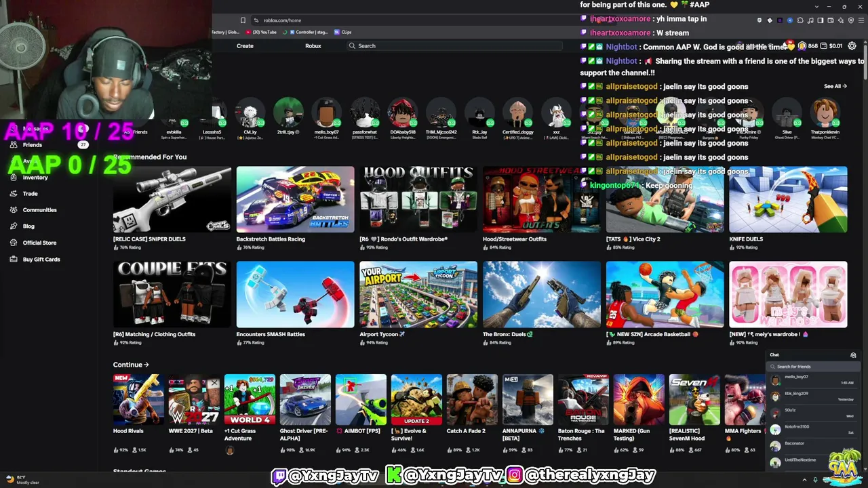The width and height of the screenshot is (868, 488).
Task: Open the Matching Clothing Outfits thumbnail
Action: pos(172,294)
